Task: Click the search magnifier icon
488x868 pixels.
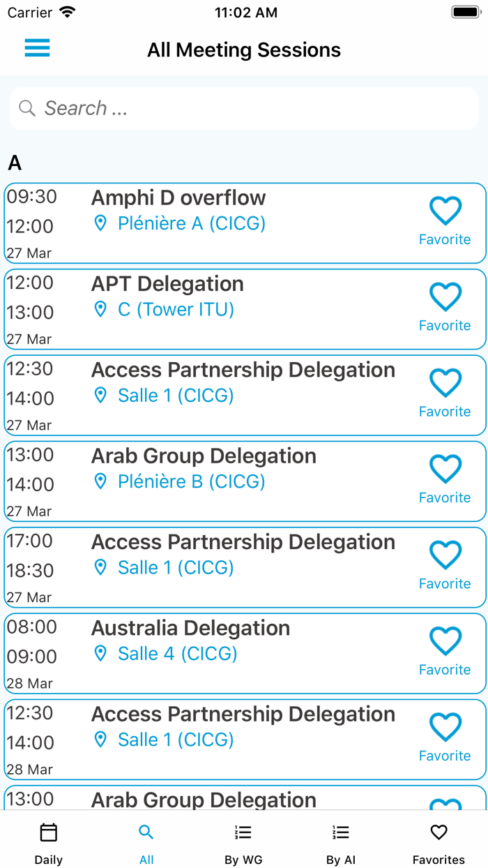Action: pyautogui.click(x=27, y=108)
